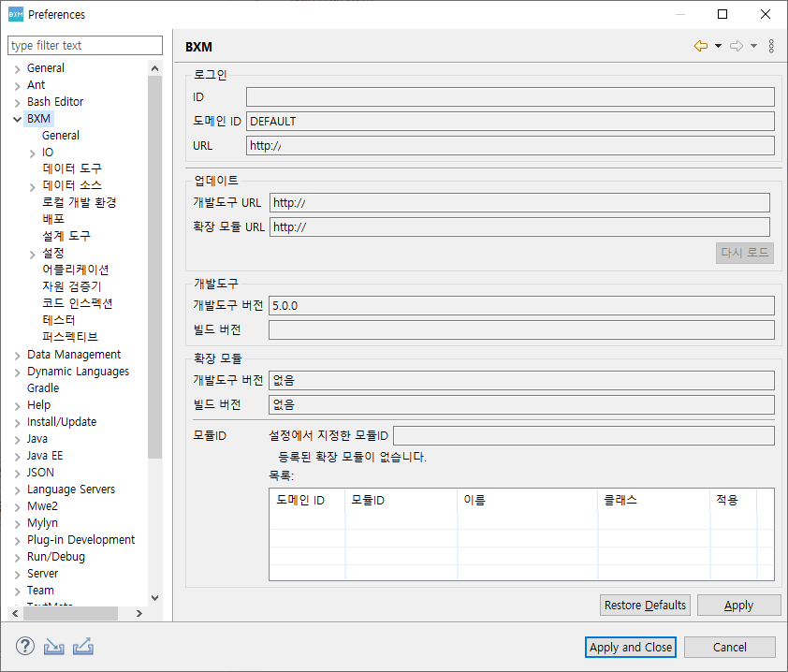Click the forward navigation arrow icon

[737, 46]
